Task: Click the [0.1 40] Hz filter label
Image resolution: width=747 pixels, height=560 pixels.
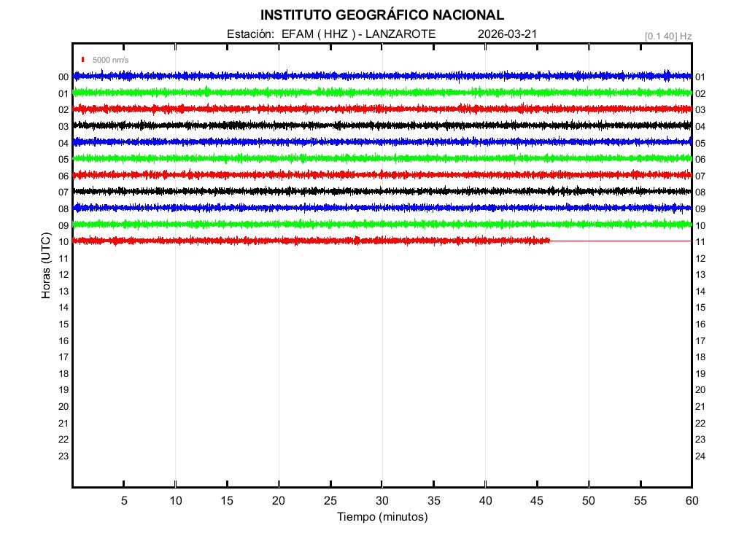Action: (667, 36)
